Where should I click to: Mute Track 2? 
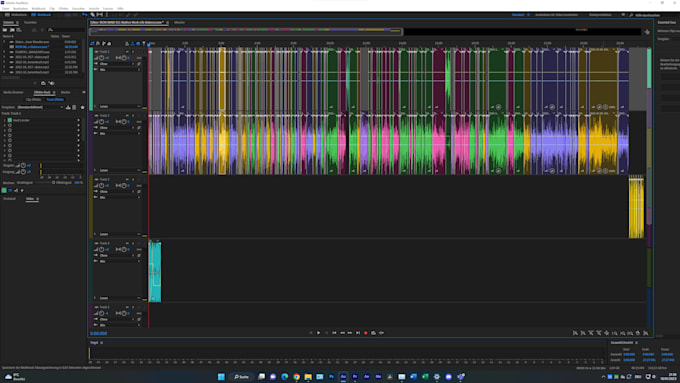click(128, 115)
